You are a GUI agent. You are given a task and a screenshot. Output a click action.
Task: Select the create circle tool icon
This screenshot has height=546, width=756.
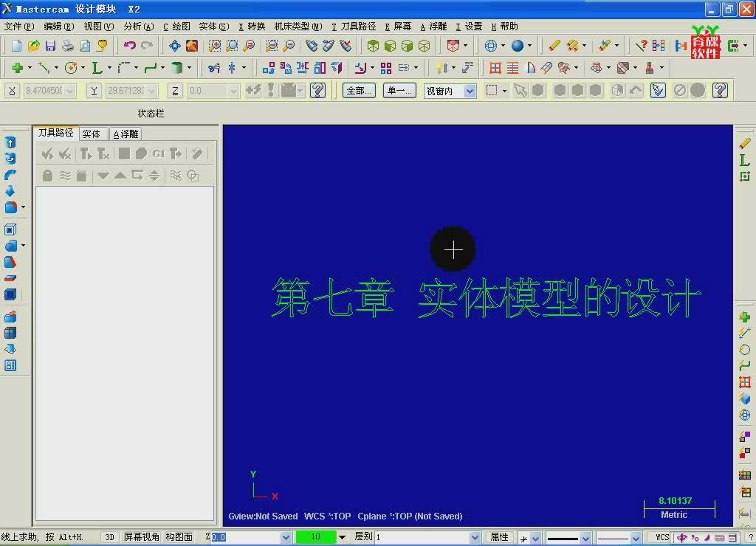71,68
